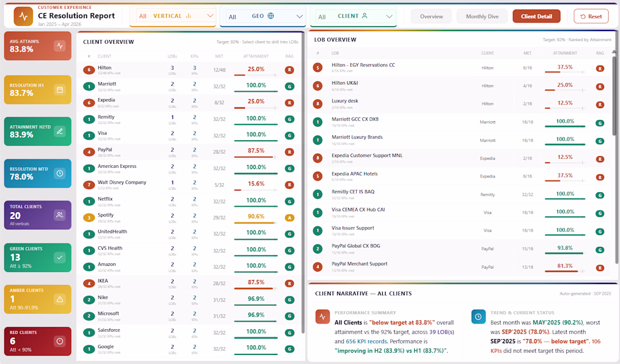This screenshot has height=364, width=620.
Task: Click rank badge 8 beside Luxury desk
Action: click(x=317, y=104)
